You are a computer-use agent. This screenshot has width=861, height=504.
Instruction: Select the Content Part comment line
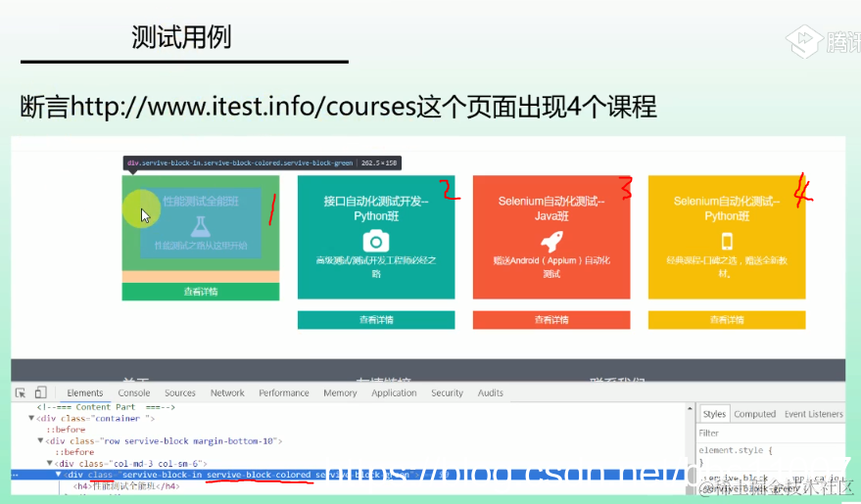106,407
